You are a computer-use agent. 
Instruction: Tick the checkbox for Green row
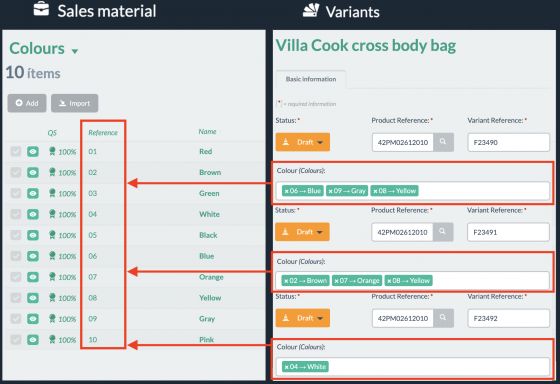[15, 193]
